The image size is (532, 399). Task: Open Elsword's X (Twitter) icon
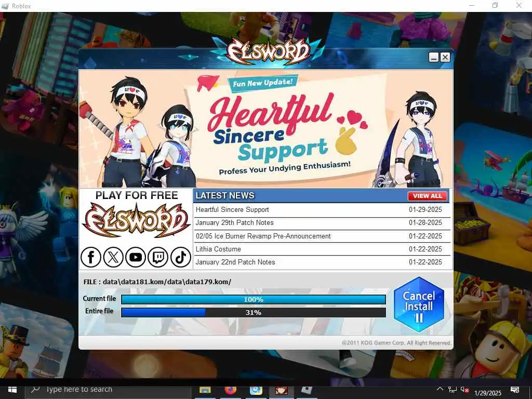(113, 257)
